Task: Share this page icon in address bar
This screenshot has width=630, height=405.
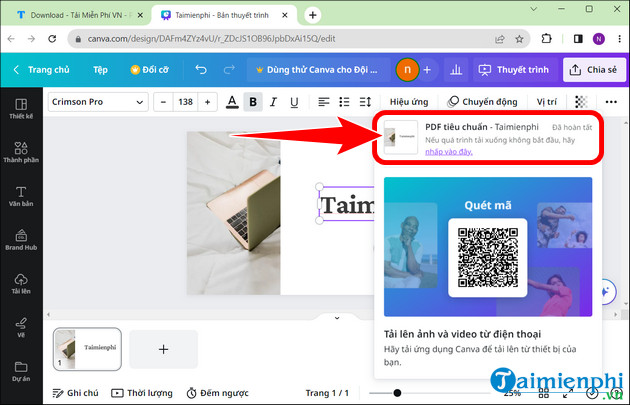Action: (x=500, y=39)
